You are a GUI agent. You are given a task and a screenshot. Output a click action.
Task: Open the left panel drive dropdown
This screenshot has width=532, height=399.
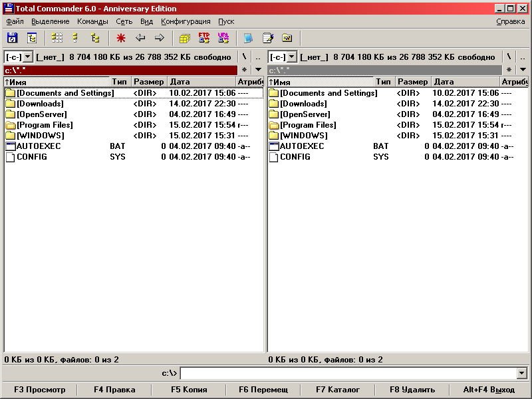point(28,57)
